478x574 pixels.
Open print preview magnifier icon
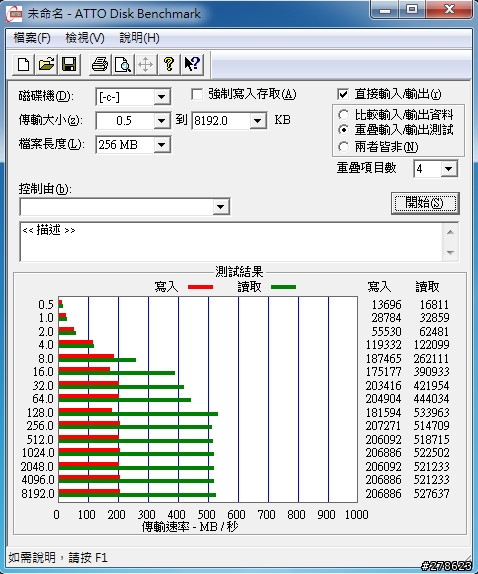[x=123, y=64]
